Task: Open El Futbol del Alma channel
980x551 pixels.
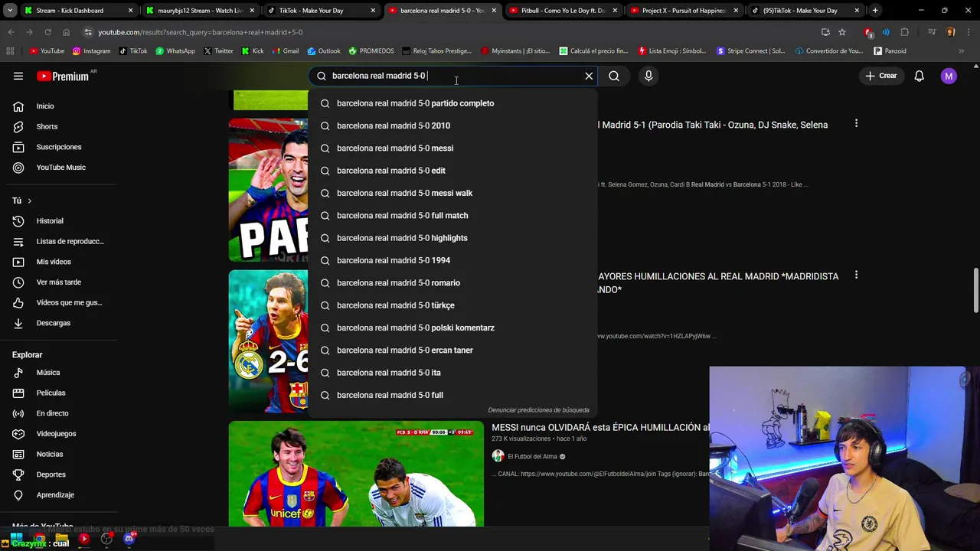Action: [532, 456]
